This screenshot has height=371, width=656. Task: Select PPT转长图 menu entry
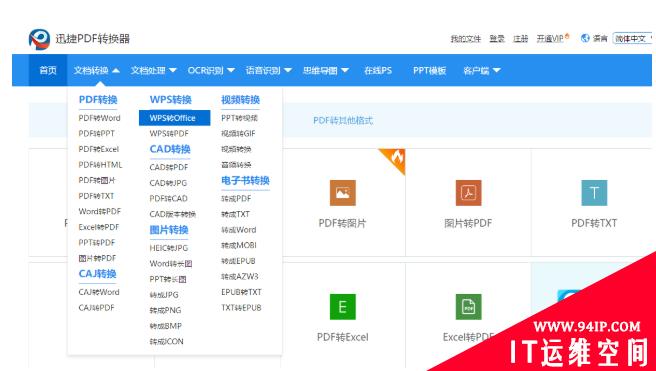[x=168, y=279]
